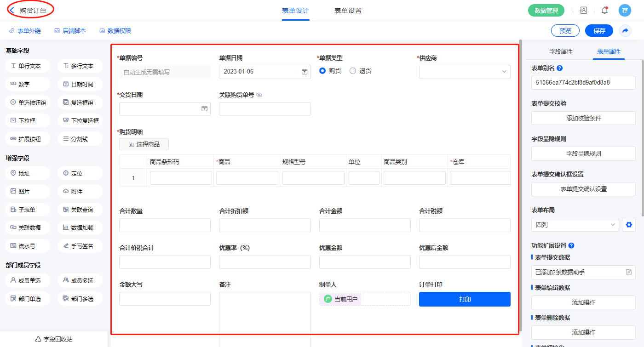Open the calendar icon in 单据日期 field

tap(305, 72)
